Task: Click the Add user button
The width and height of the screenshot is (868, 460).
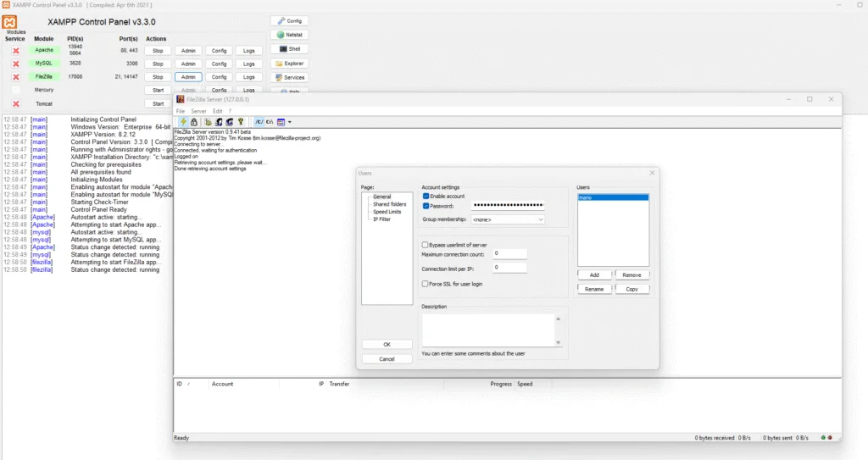Action: pyautogui.click(x=594, y=275)
